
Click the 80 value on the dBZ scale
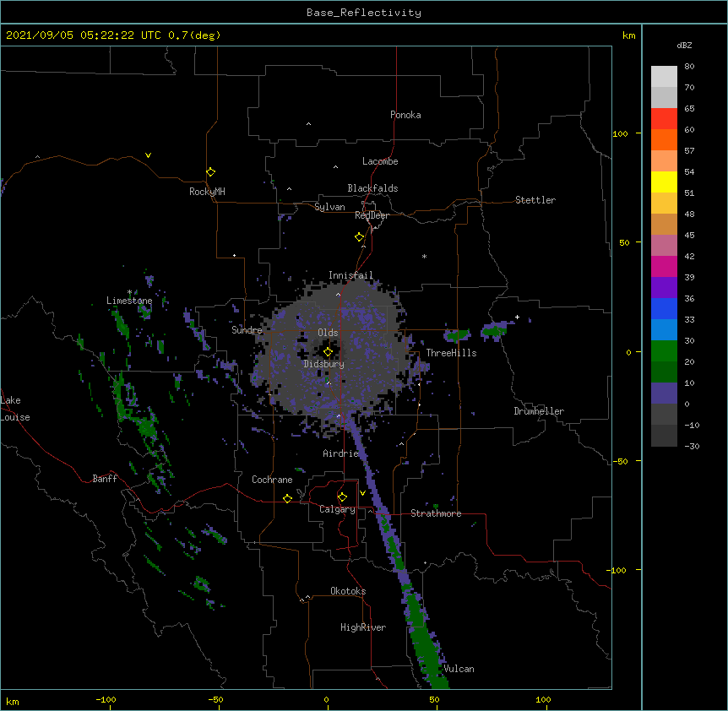[x=689, y=67]
